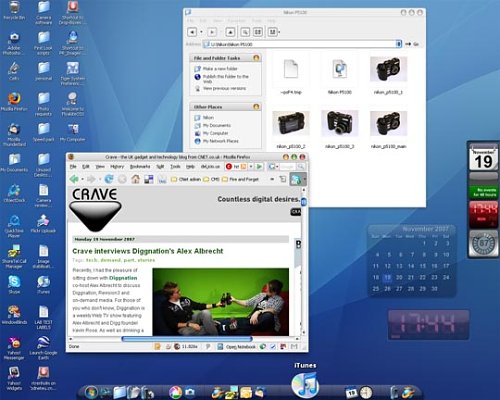Collapse the Other Places panel

tap(256, 107)
